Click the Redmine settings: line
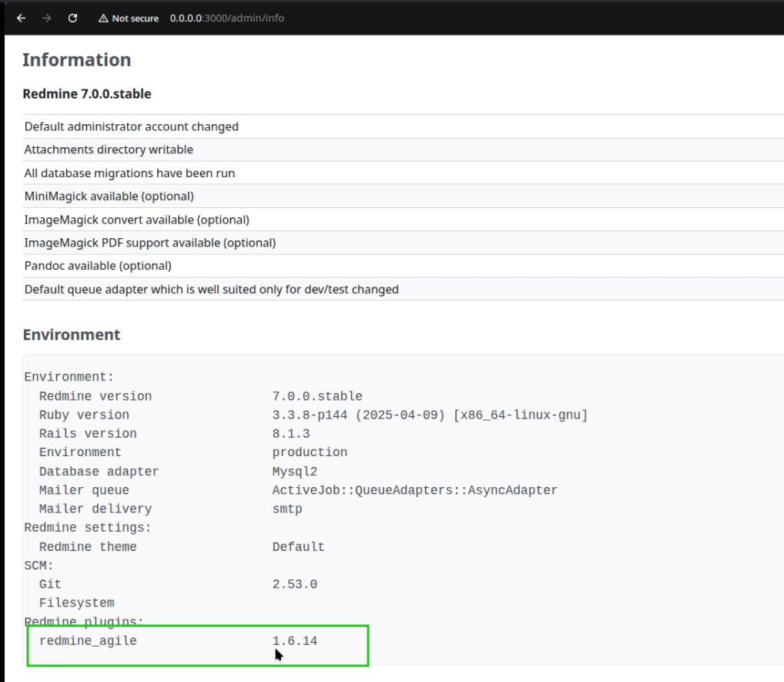The height and width of the screenshot is (682, 784). coord(88,527)
